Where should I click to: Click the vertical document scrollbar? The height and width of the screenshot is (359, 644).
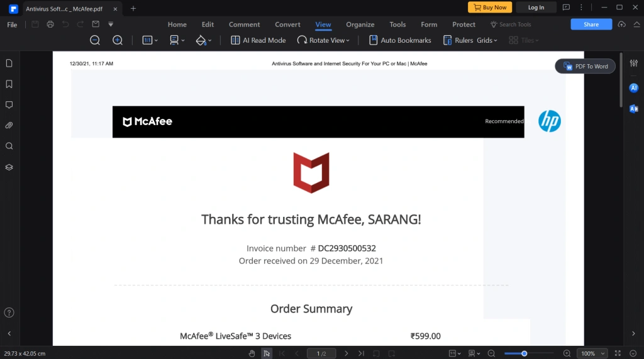(x=621, y=80)
